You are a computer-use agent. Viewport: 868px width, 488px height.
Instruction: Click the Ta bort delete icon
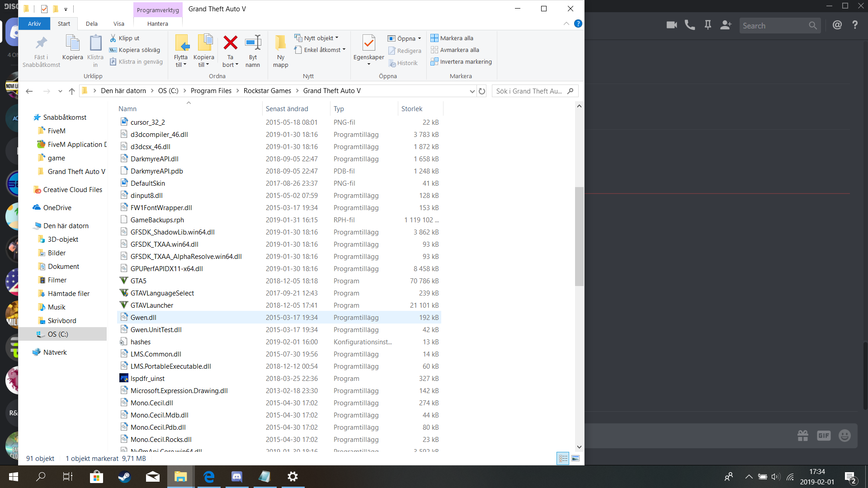230,43
